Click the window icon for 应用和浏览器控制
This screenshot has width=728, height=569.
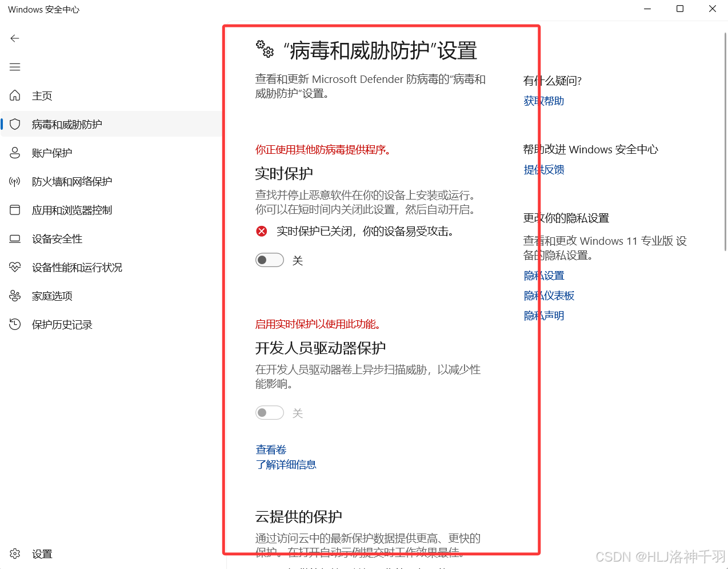pyautogui.click(x=15, y=210)
